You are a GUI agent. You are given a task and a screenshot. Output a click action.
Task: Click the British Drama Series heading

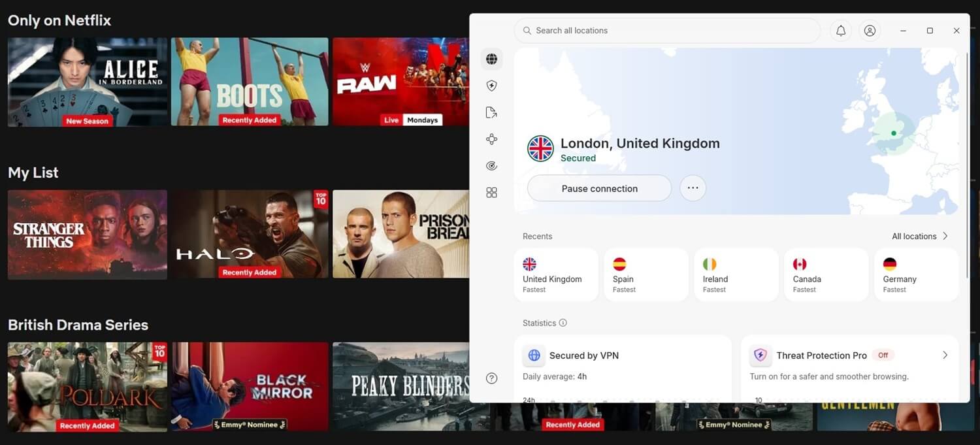(x=78, y=325)
